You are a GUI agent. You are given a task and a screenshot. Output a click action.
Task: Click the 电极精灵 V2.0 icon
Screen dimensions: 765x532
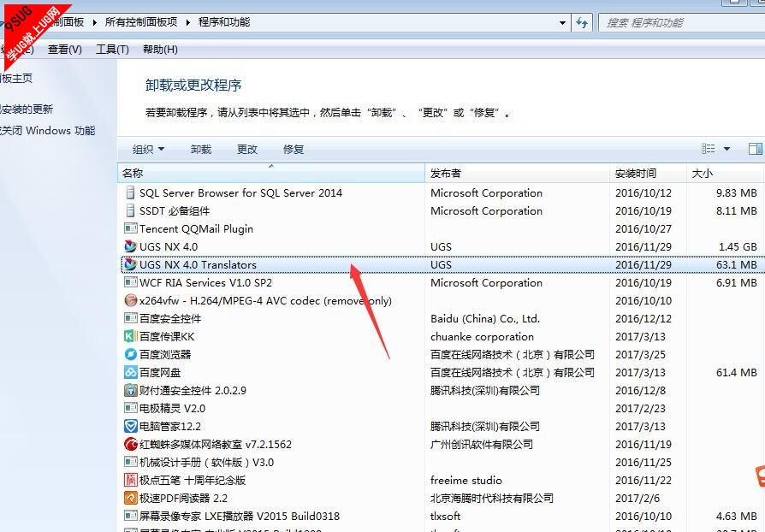pyautogui.click(x=130, y=408)
